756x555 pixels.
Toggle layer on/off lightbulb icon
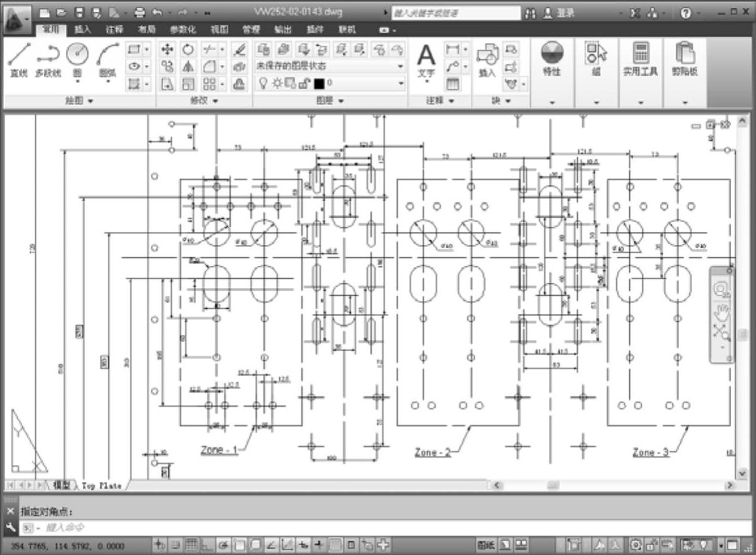263,84
